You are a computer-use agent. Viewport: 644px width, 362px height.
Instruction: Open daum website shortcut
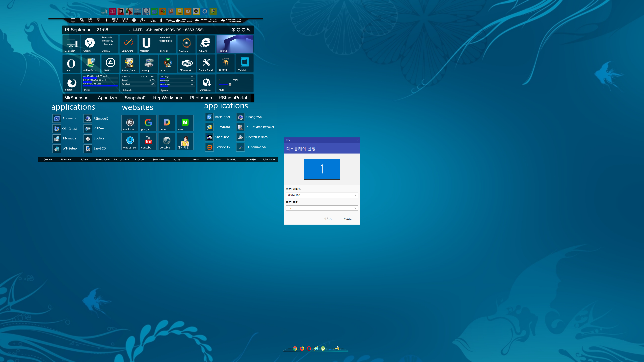[x=167, y=123]
